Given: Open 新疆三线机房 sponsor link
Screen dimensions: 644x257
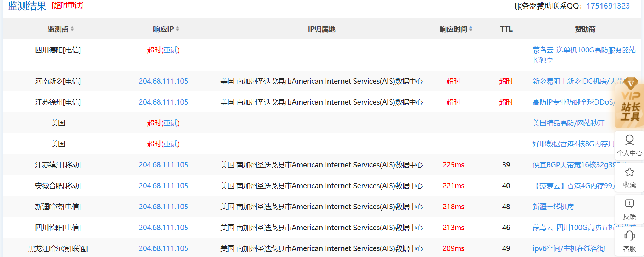Looking at the screenshot, I should click(553, 207).
